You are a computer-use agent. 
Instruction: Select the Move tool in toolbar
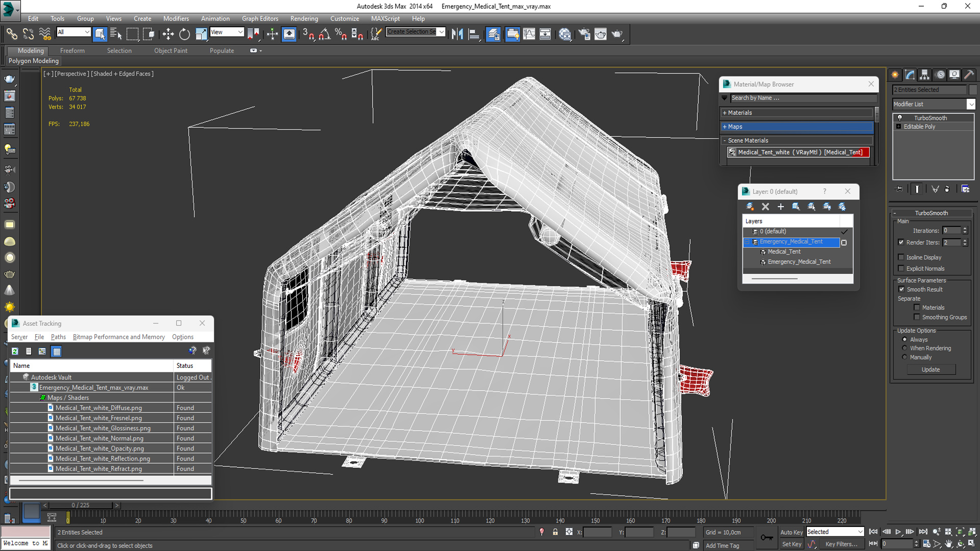(x=168, y=34)
